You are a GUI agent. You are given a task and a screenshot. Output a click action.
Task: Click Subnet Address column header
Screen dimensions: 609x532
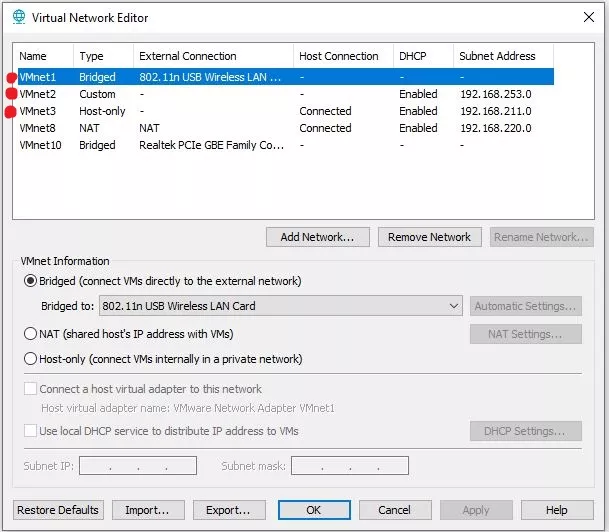[x=503, y=56]
